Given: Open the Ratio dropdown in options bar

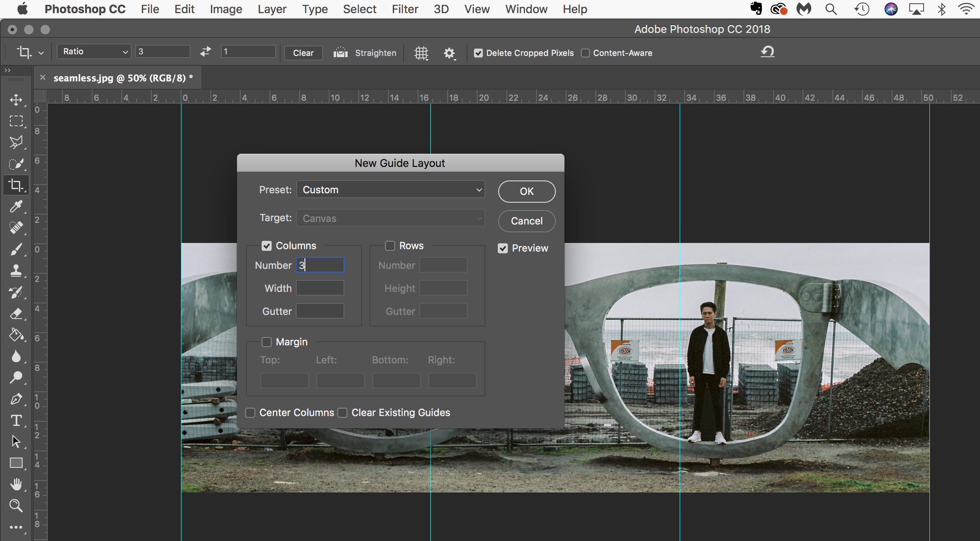Looking at the screenshot, I should (94, 52).
